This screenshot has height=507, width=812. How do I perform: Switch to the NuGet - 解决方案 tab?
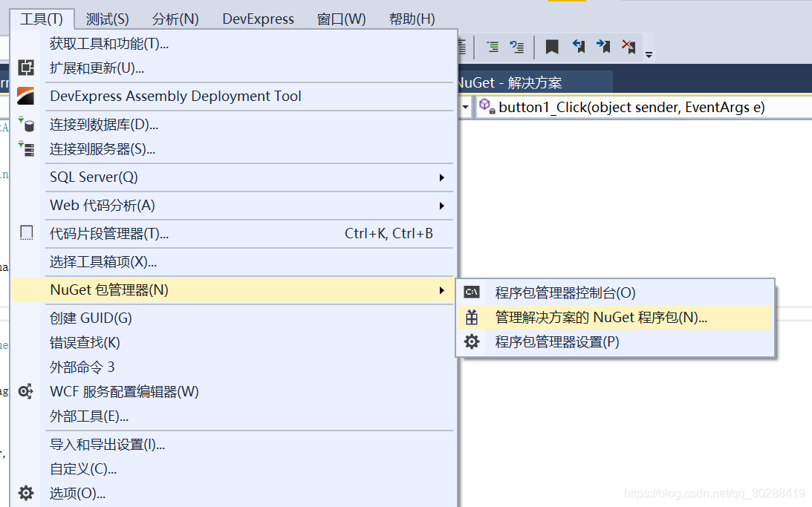[535, 82]
